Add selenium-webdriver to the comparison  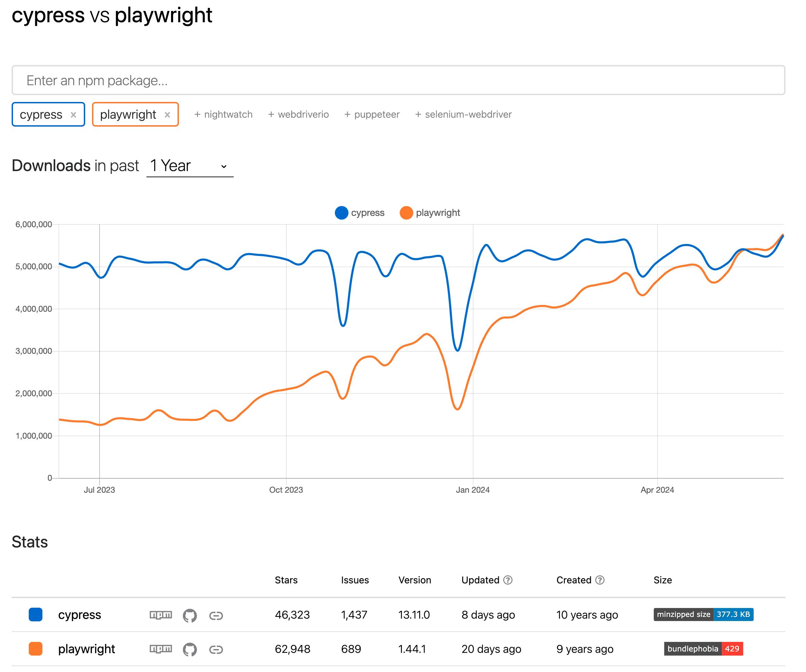pyautogui.click(x=463, y=114)
